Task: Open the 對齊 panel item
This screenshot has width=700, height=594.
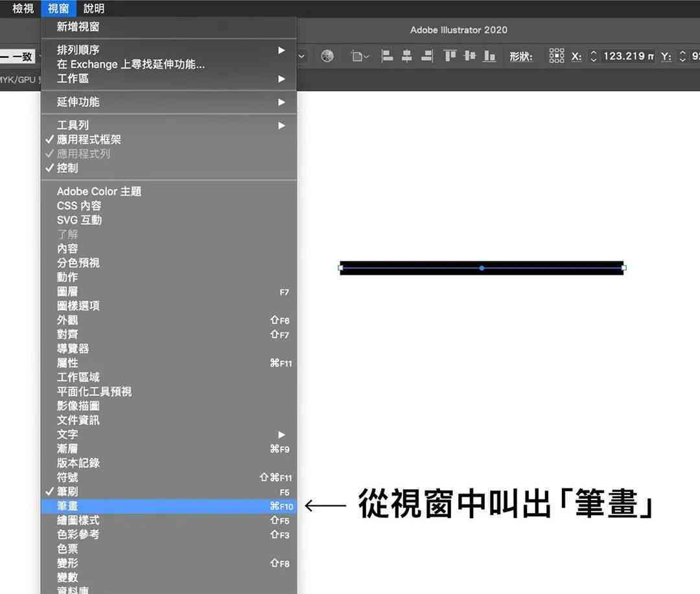Action: coord(169,335)
